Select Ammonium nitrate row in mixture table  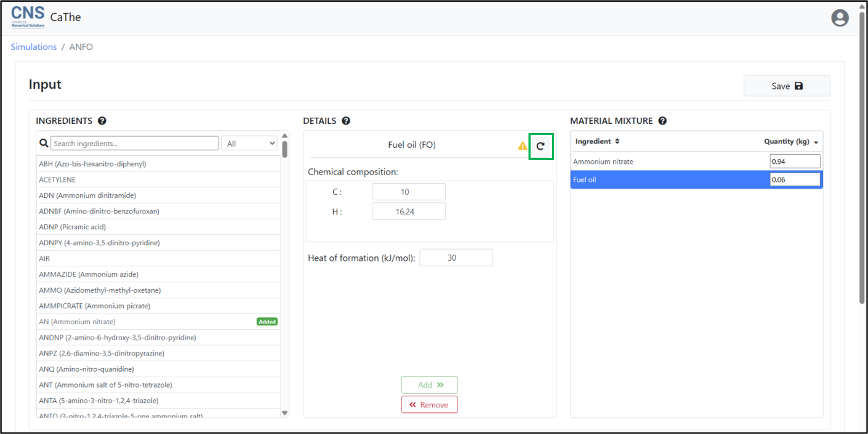[x=603, y=162]
